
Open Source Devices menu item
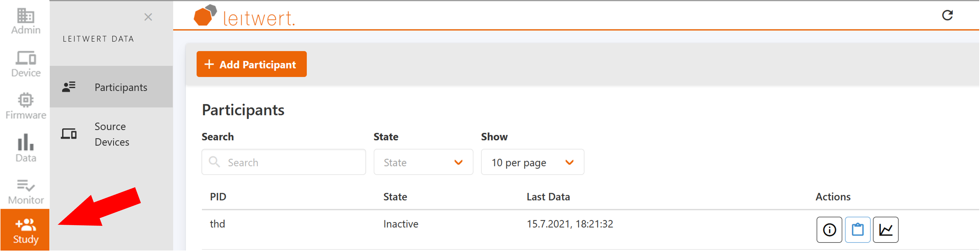(x=111, y=134)
